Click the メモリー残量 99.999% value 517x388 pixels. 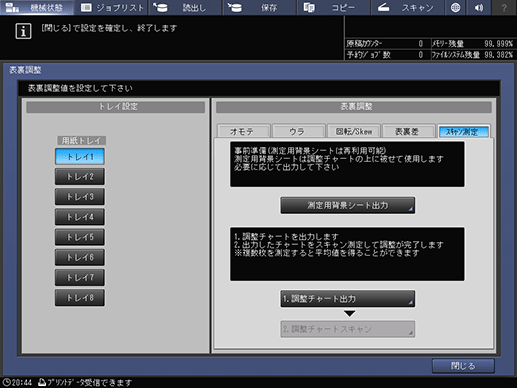pyautogui.click(x=498, y=44)
